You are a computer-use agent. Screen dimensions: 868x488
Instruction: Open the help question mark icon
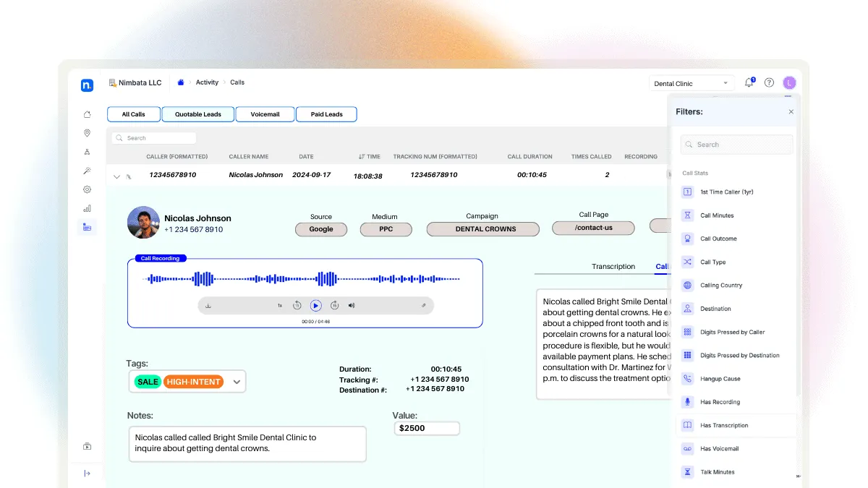pos(770,82)
